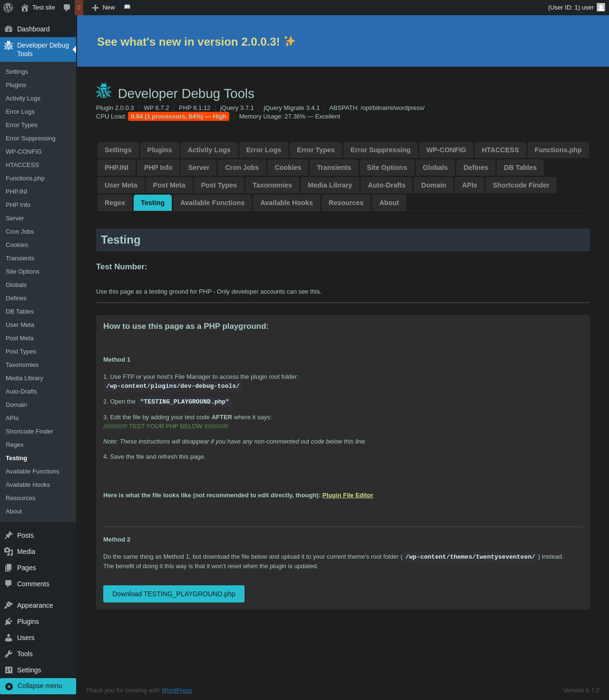
Task: Click the CPU Load High status badge
Action: (x=178, y=117)
